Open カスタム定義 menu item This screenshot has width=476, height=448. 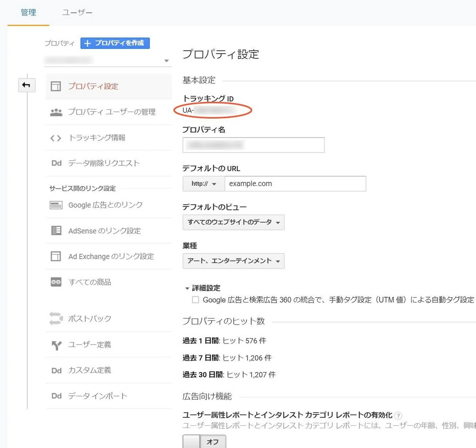[109, 370]
